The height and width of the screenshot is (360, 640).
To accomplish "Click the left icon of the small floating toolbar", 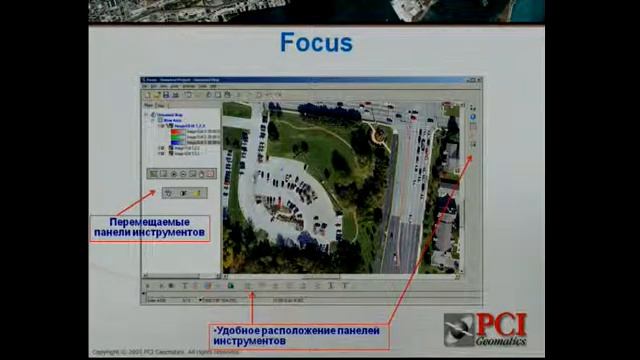I will 168,193.
